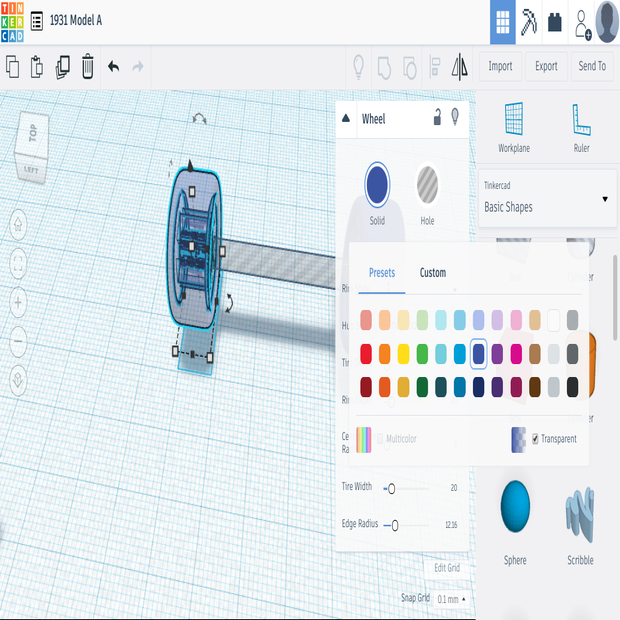Screen dimensions: 620x620
Task: Pick the bright red color swatch
Action: [367, 353]
